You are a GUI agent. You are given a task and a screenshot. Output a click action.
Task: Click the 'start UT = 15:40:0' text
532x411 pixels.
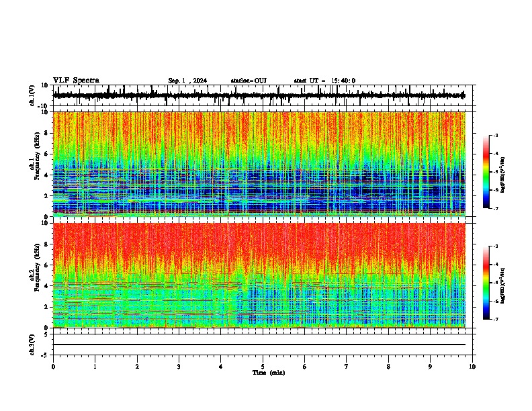coord(324,81)
